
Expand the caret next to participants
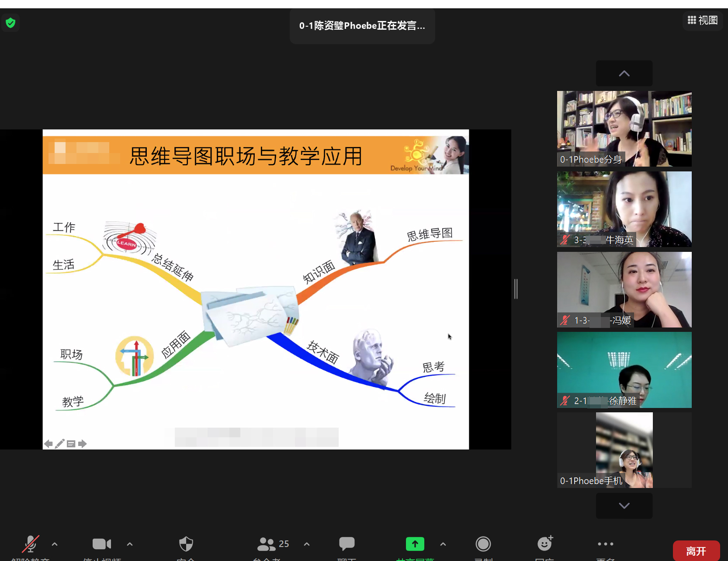pos(307,544)
